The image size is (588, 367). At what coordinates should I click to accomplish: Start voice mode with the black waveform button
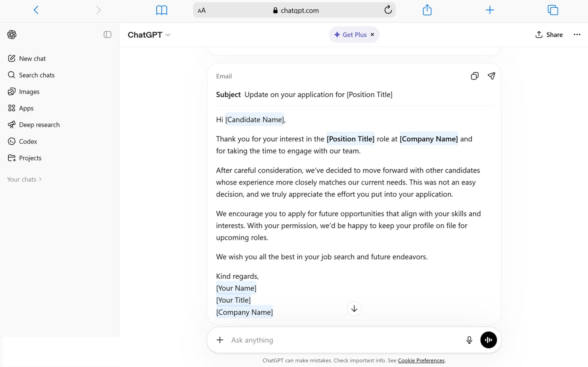click(x=489, y=340)
